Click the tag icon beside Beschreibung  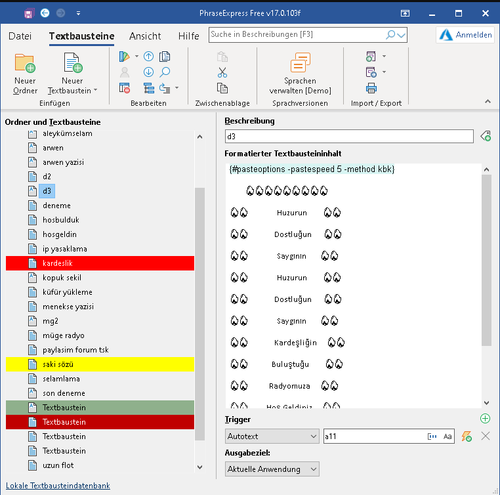[486, 136]
